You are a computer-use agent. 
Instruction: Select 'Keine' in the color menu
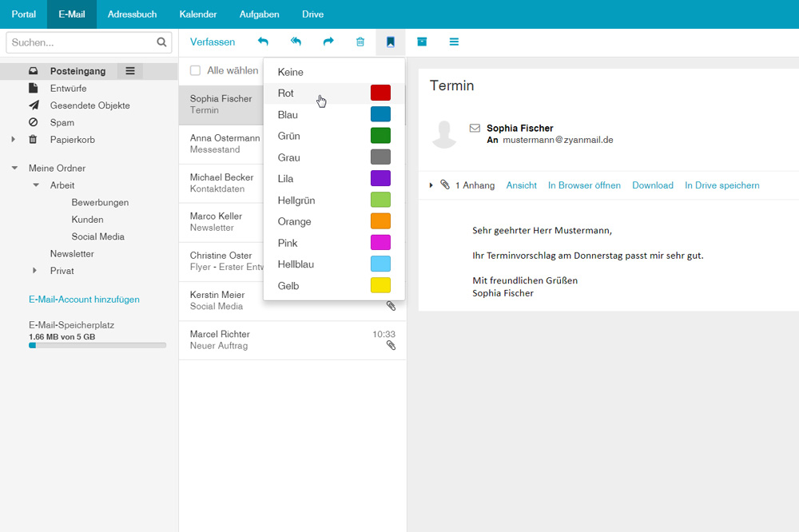point(291,72)
